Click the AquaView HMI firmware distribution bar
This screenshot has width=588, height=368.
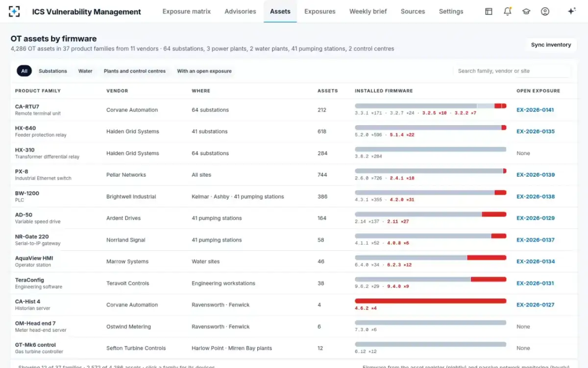point(430,258)
